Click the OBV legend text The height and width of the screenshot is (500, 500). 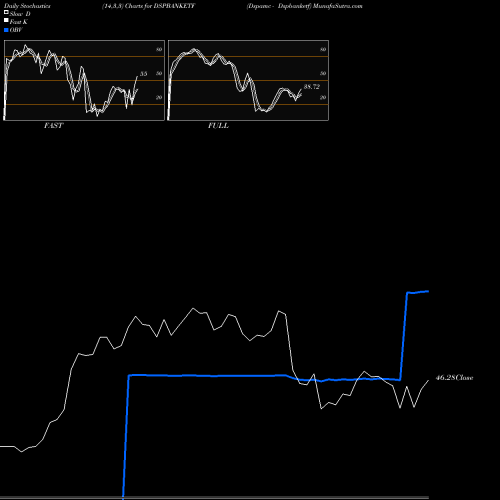click(16, 30)
